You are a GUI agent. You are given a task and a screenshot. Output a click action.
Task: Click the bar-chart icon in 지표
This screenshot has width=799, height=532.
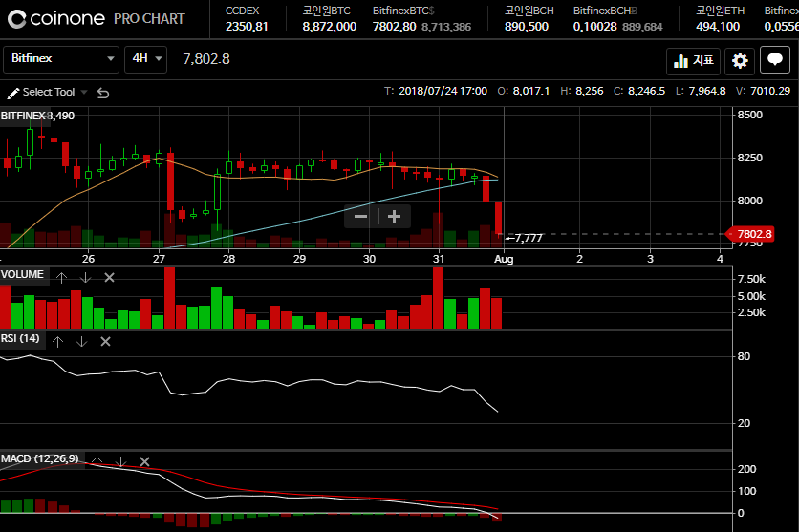click(680, 61)
